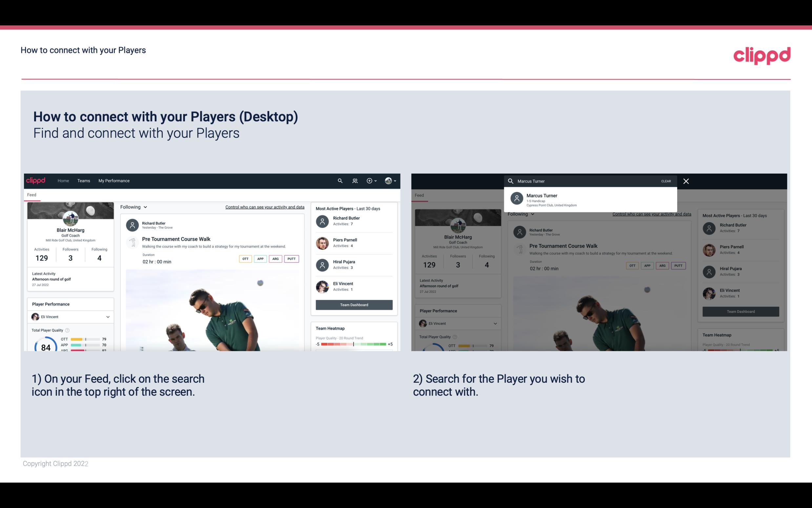Screen dimensions: 812x508
Task: Click the Clippd search icon top right
Action: [x=340, y=181]
